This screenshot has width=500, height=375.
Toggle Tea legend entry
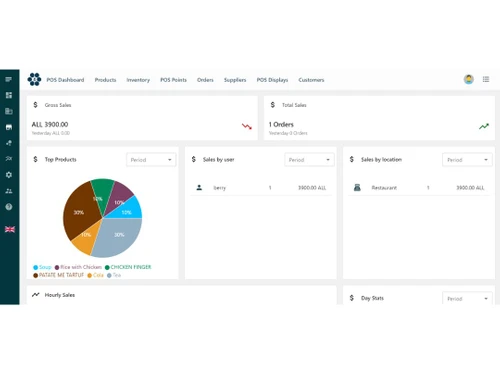coord(114,275)
